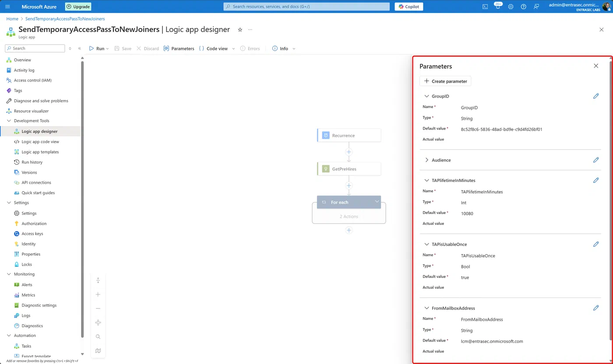
Task: Collapse the FromMailboxAddress parameter section
Action: pos(426,308)
